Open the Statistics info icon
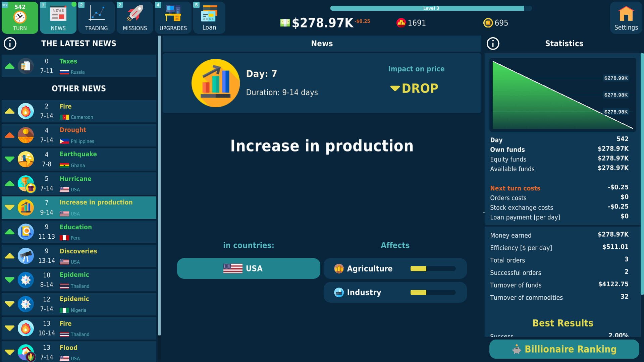 tap(493, 43)
